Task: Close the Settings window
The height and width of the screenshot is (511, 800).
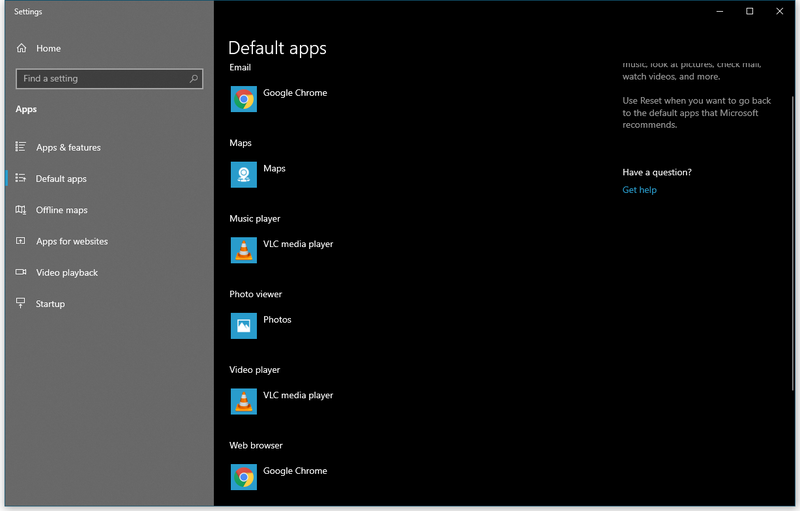Action: (x=780, y=11)
